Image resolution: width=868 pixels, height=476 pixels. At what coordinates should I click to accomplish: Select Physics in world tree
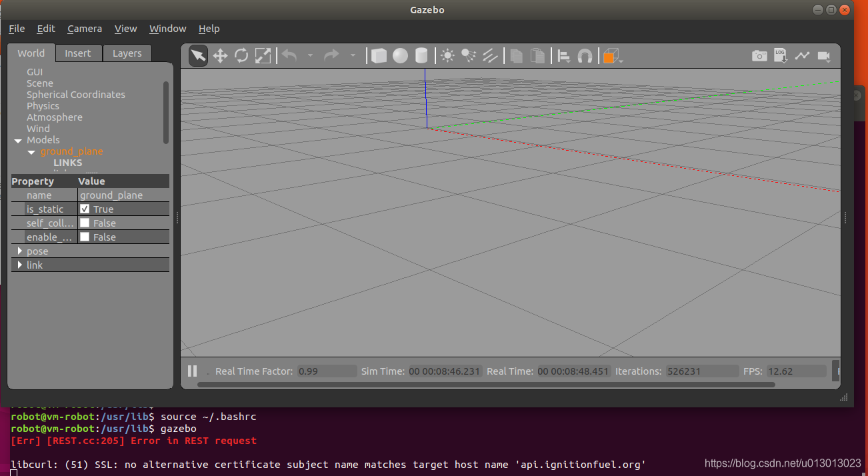[43, 106]
